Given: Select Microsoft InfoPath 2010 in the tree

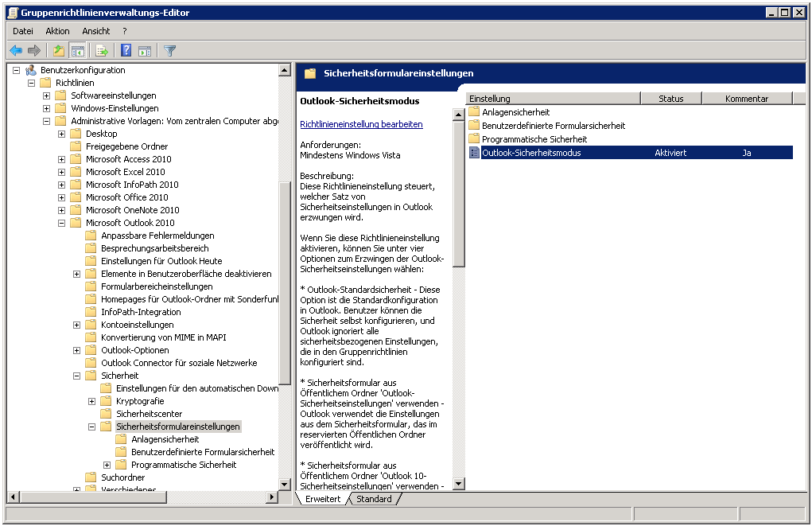Looking at the screenshot, I should [132, 185].
